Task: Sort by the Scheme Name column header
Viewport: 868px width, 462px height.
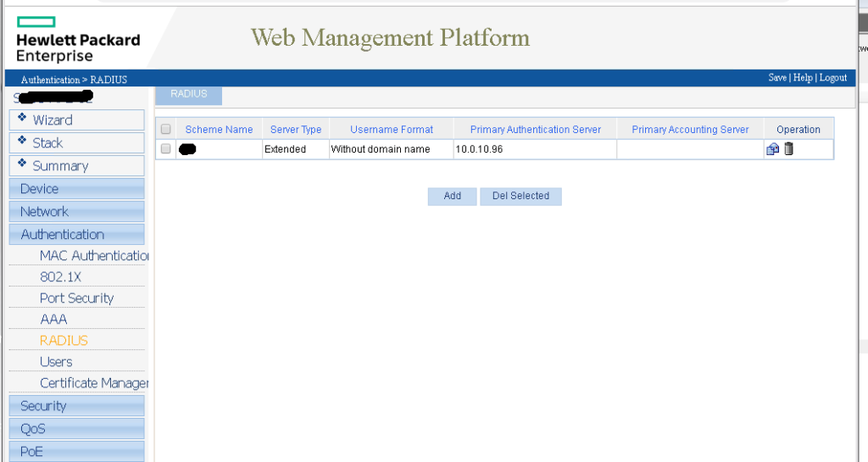Action: (x=219, y=130)
